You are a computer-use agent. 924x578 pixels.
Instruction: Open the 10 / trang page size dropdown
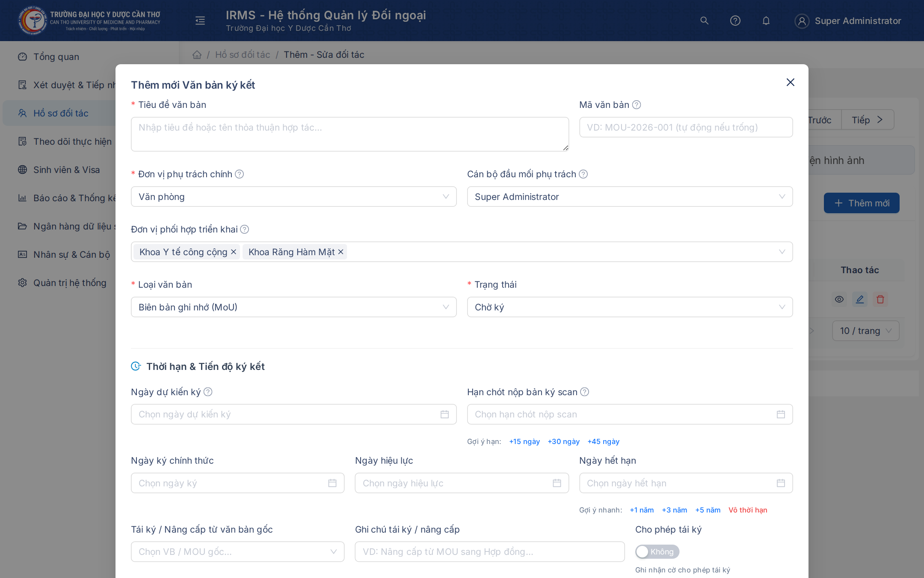865,331
